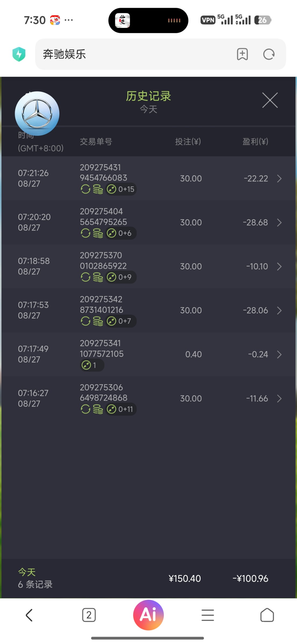
Task: Tap the coin stack icon on 07:18:58 row
Action: click(x=98, y=277)
